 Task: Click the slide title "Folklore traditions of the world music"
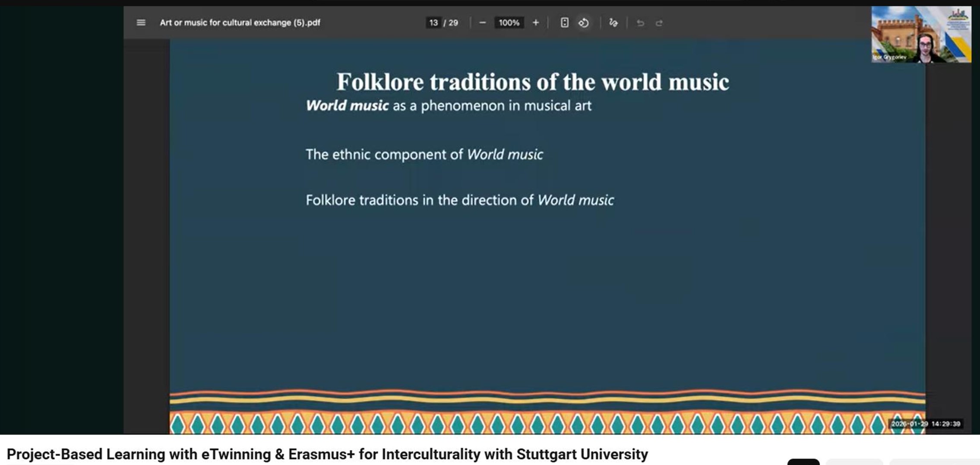point(532,82)
